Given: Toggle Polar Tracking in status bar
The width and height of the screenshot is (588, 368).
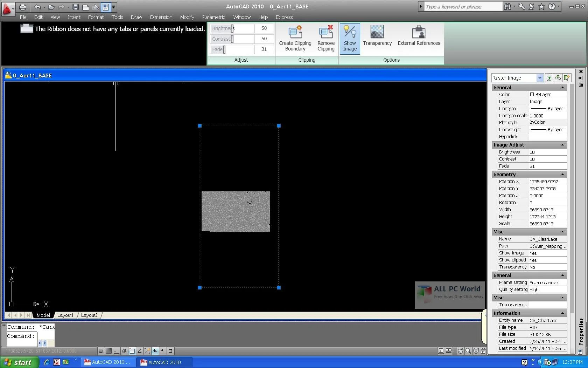Looking at the screenshot, I should (124, 351).
